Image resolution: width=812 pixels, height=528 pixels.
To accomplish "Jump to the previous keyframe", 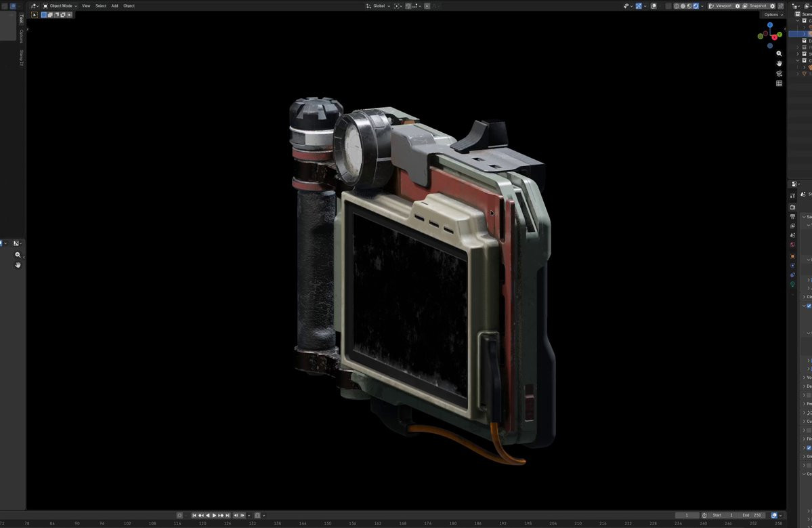I will [x=201, y=515].
